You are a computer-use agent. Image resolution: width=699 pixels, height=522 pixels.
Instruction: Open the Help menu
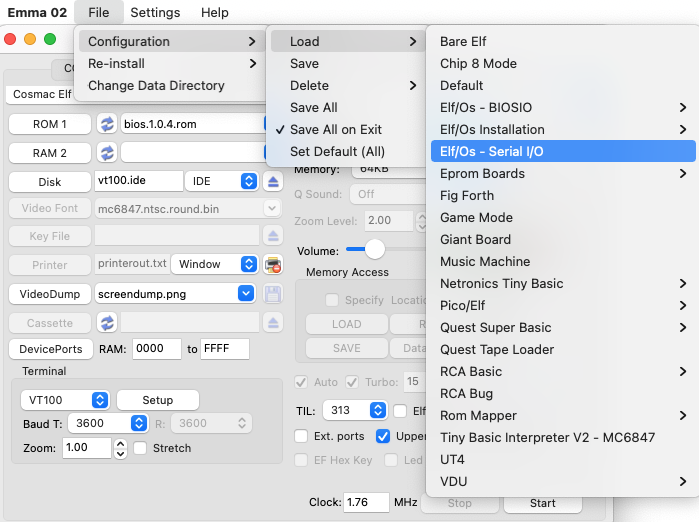(215, 12)
